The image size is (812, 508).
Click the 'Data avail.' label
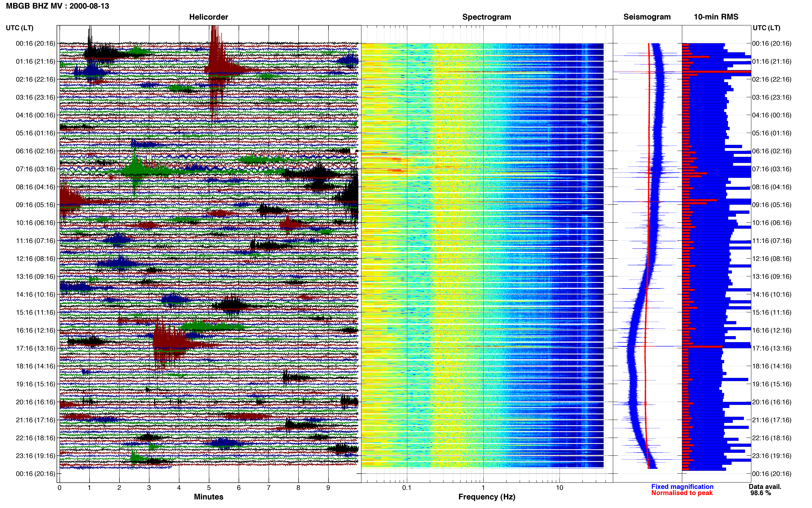[x=765, y=486]
